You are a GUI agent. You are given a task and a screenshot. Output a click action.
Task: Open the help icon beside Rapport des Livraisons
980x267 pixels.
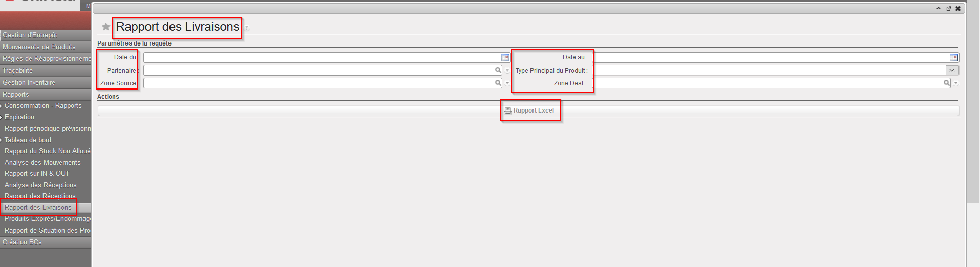click(x=246, y=28)
